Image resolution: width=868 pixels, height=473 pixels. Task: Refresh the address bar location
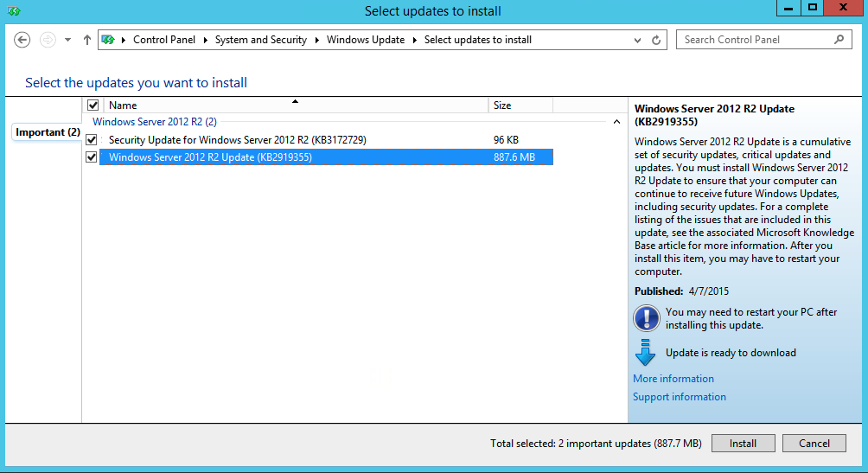(656, 40)
